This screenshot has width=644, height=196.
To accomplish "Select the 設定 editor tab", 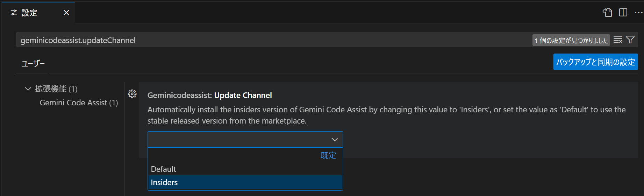I will [38, 13].
